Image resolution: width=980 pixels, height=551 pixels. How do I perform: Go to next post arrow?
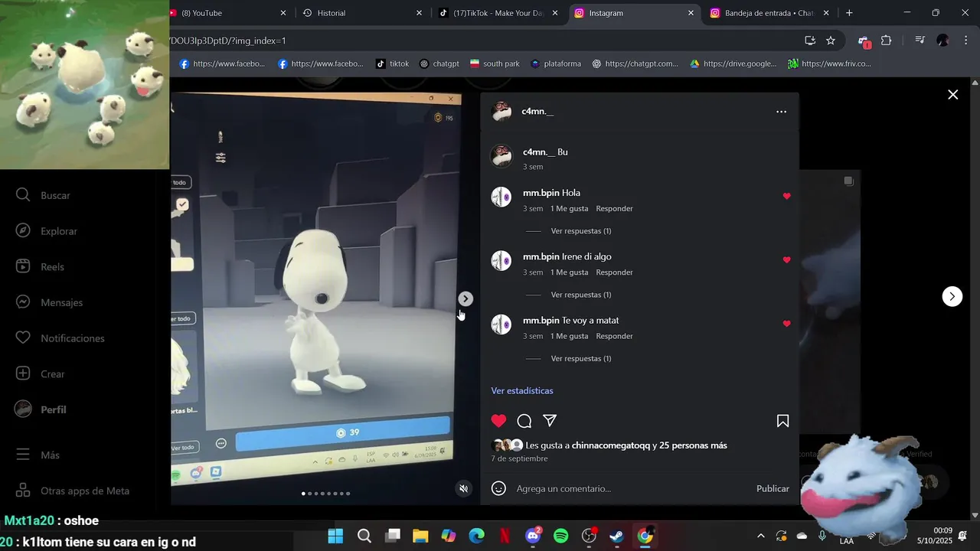point(952,296)
